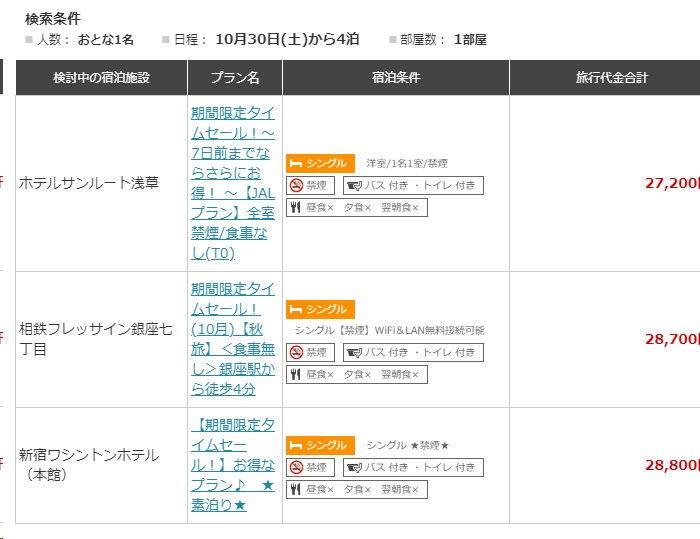Click the meal fork-knife icon in the Sunroute Asakusa row
700x539 pixels.
[296, 207]
